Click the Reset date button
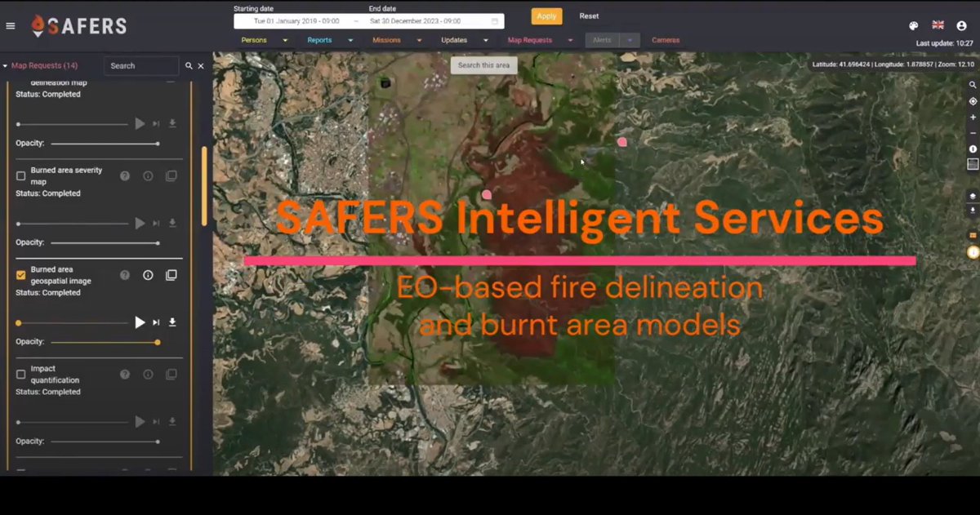Screen dimensions: 980x515 point(589,16)
